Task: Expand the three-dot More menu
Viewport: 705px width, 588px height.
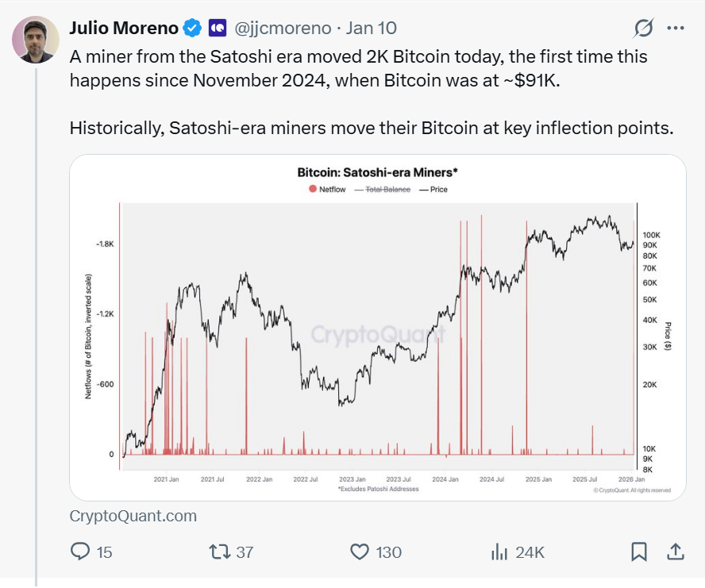Action: click(675, 29)
